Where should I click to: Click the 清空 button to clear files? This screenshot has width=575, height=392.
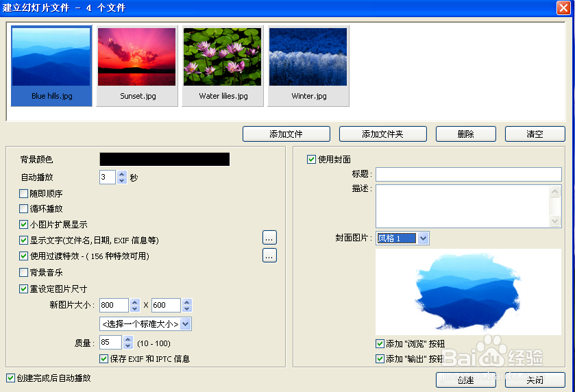[x=535, y=134]
